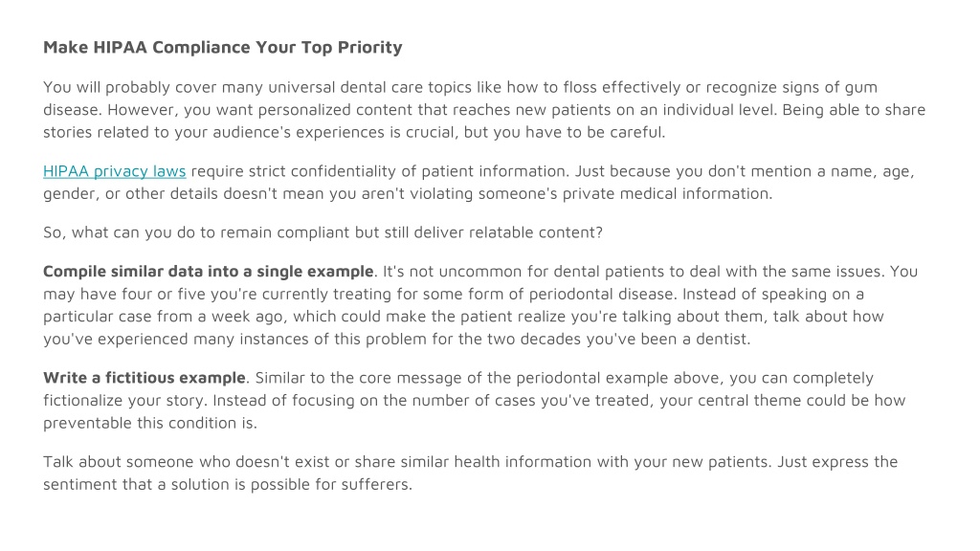Screen dimensions: 980x551
Task: Click the text private medical information
Action: point(667,193)
